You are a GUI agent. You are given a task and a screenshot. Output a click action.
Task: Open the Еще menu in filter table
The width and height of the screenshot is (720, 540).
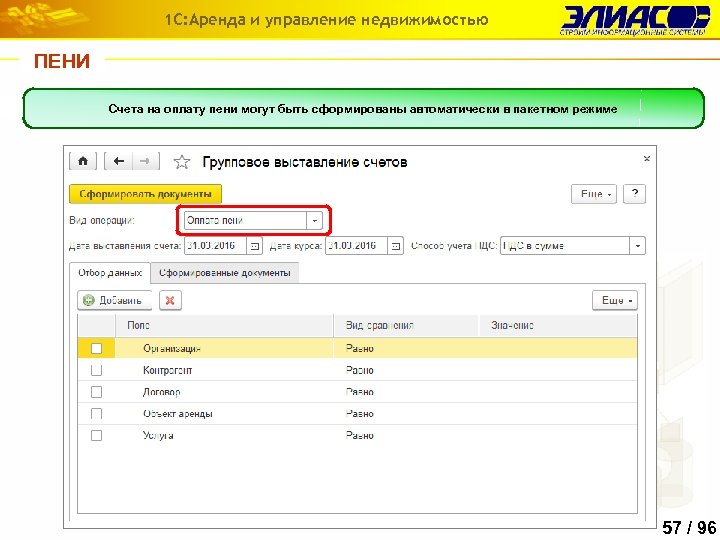[615, 300]
